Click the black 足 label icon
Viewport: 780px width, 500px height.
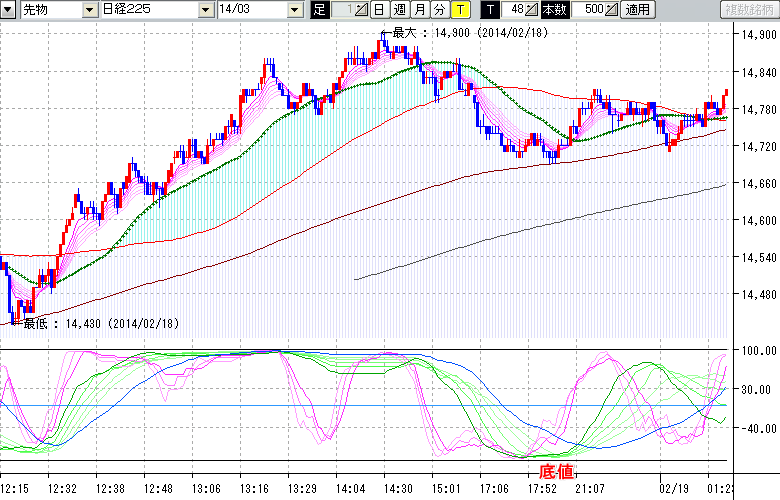[x=320, y=10]
